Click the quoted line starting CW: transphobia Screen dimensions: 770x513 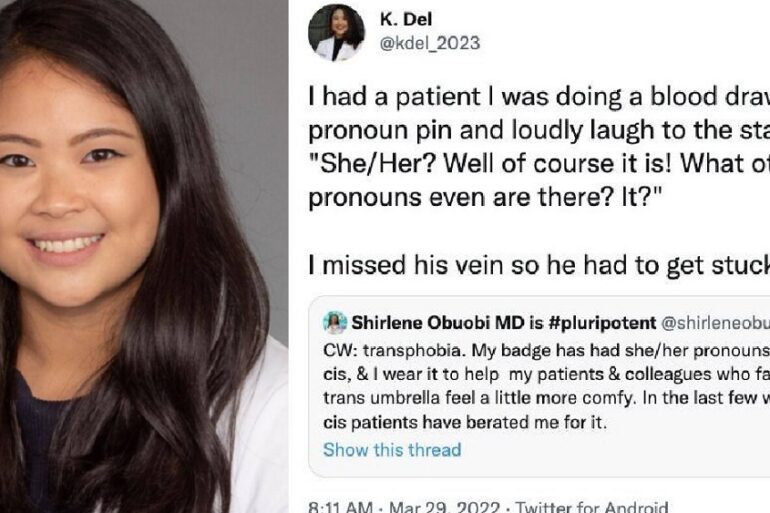(x=546, y=351)
